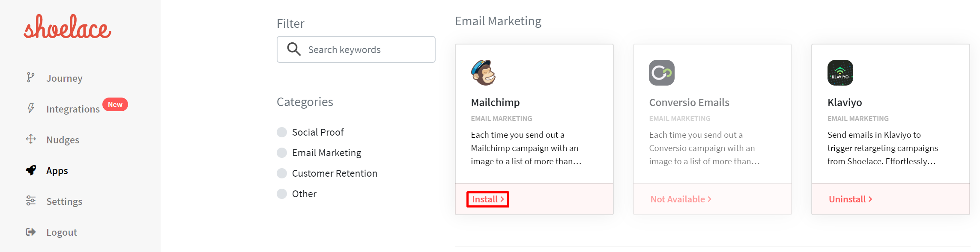Click the Integrations lightning bolt icon

31,108
